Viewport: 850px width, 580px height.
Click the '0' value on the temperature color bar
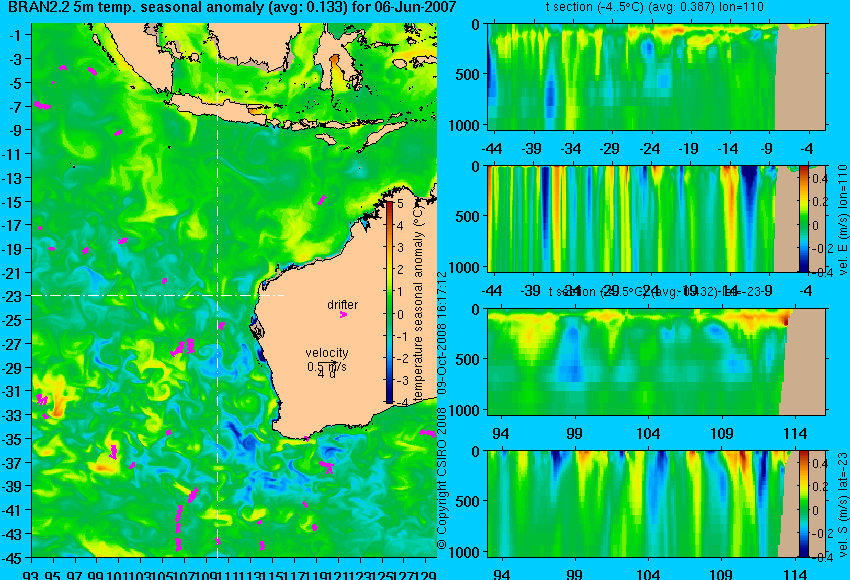400,314
